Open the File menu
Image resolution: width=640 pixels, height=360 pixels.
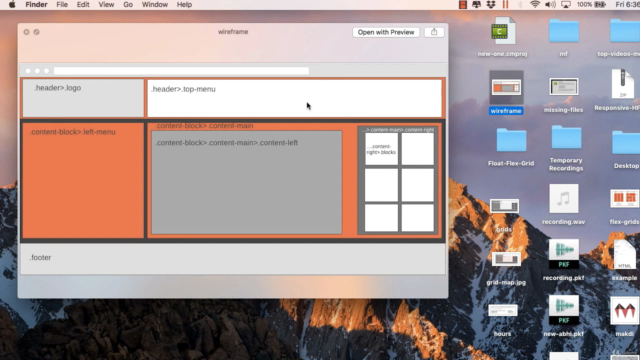(x=62, y=4)
